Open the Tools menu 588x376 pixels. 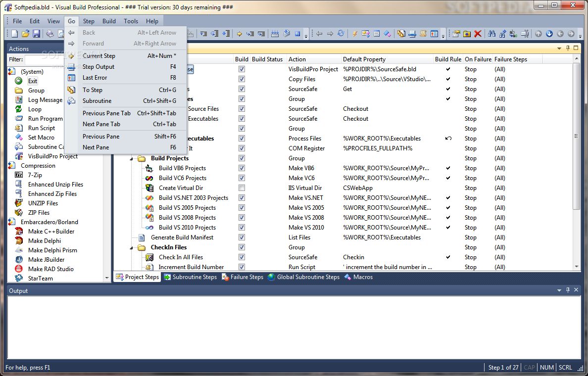[x=131, y=21]
